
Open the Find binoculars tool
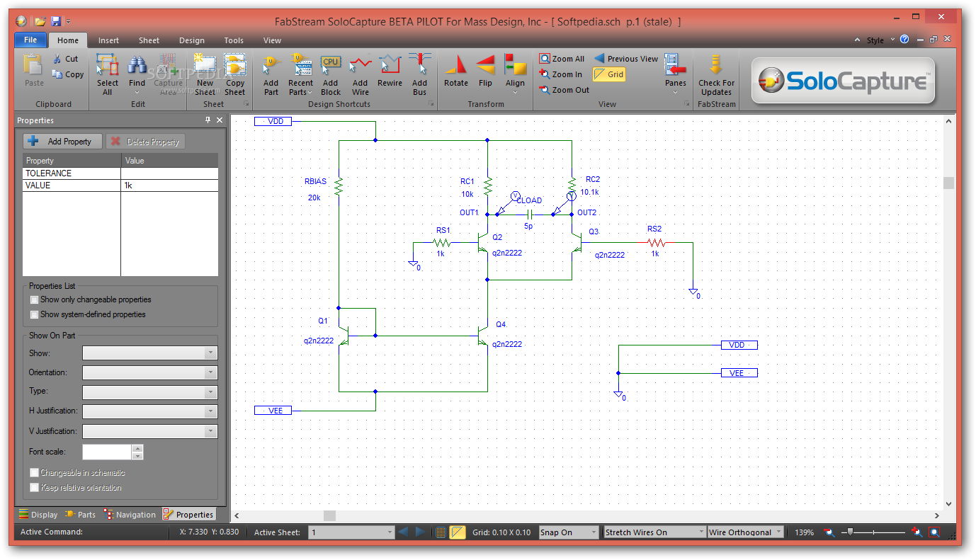[137, 65]
